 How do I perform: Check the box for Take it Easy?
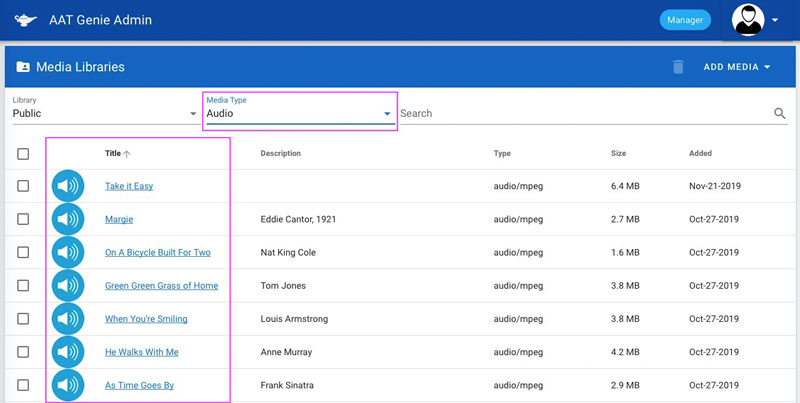(23, 186)
